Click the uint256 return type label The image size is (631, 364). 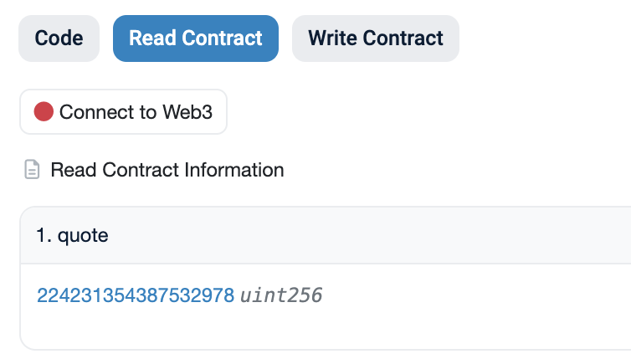[281, 295]
